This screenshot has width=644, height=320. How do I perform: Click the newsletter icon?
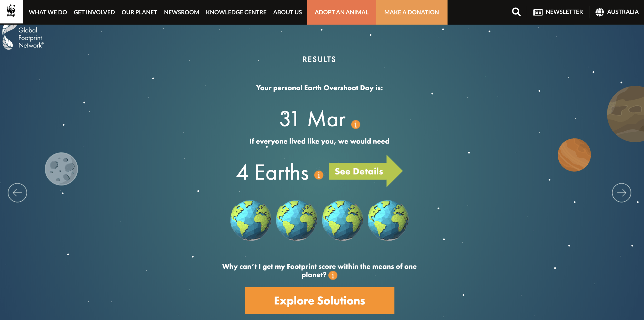click(x=537, y=12)
